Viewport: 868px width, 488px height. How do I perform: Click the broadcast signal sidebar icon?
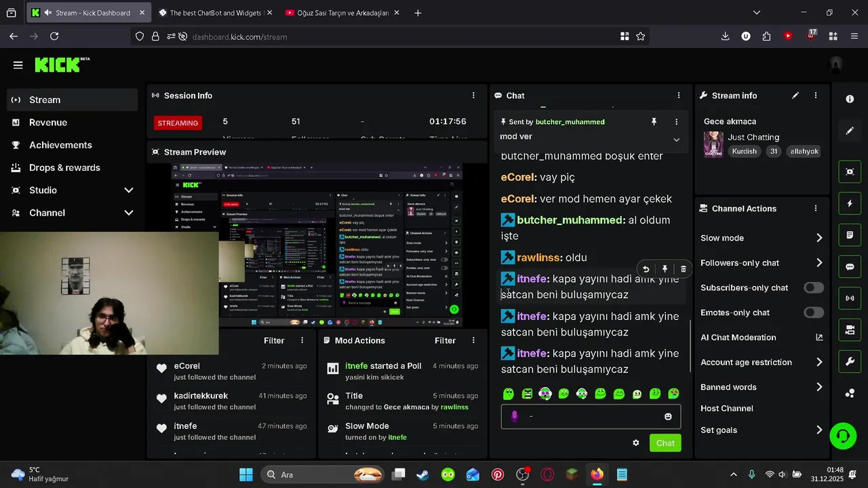(850, 298)
